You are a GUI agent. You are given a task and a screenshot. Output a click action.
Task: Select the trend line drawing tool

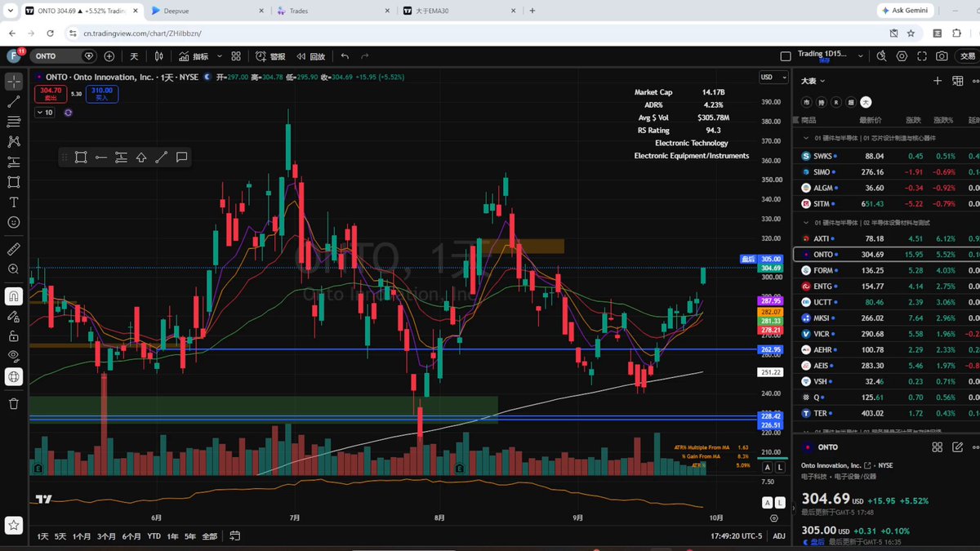point(14,102)
